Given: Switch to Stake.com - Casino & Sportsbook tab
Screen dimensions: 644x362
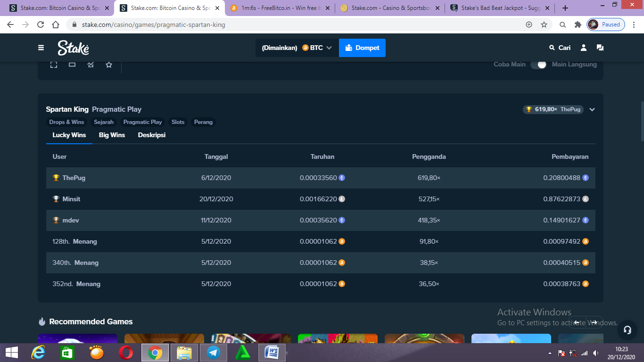Looking at the screenshot, I should 389,8.
